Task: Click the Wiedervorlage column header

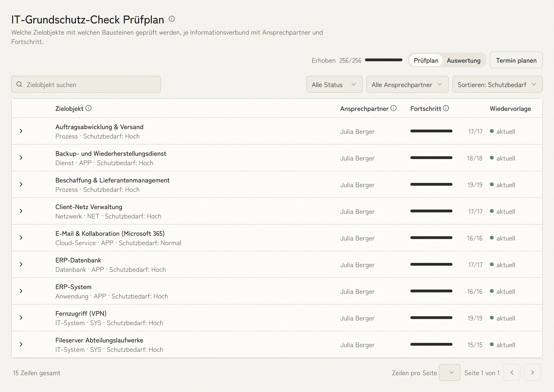Action: pyautogui.click(x=510, y=109)
